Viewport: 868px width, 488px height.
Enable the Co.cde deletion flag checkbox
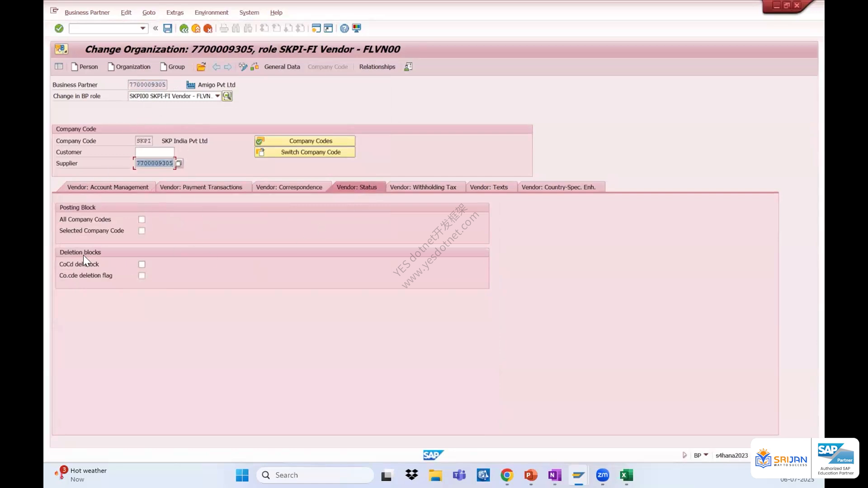click(x=142, y=276)
